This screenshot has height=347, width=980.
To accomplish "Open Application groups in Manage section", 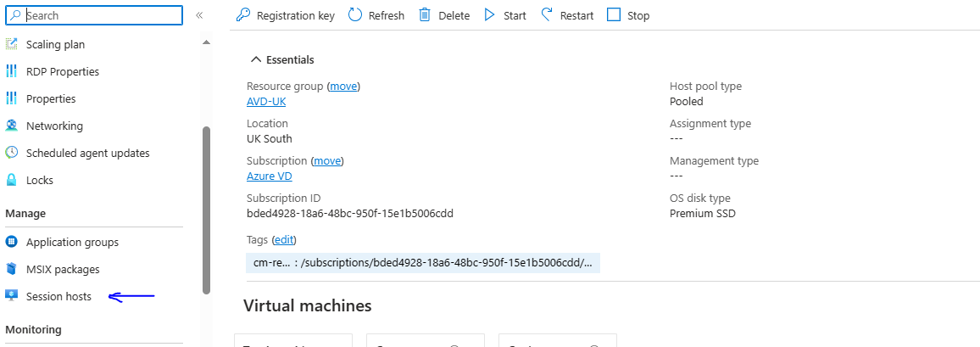I will pyautogui.click(x=72, y=243).
